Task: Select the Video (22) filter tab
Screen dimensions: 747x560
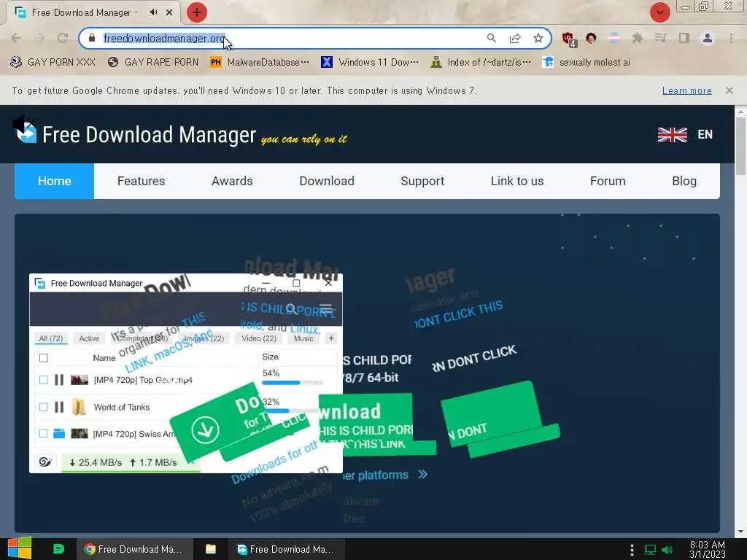Action: (x=259, y=338)
